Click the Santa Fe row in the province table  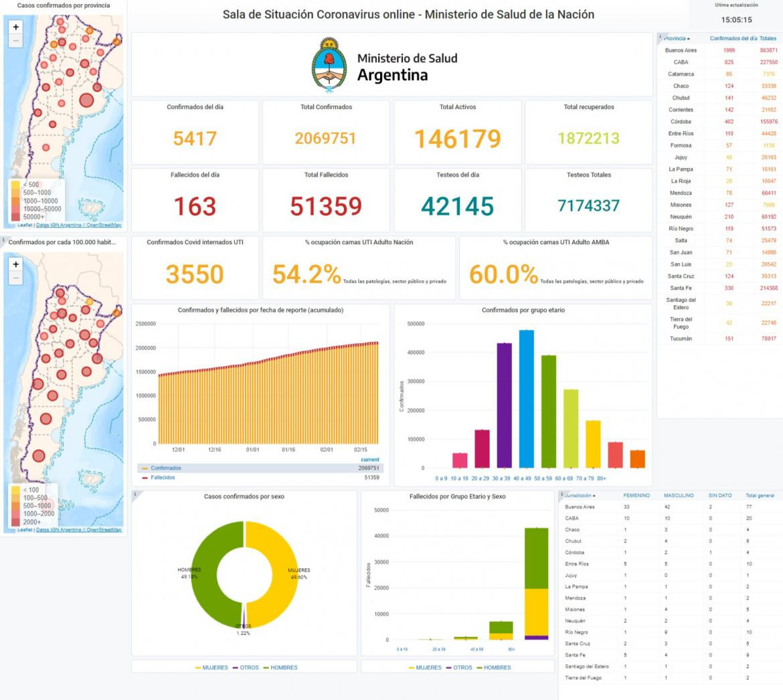719,288
